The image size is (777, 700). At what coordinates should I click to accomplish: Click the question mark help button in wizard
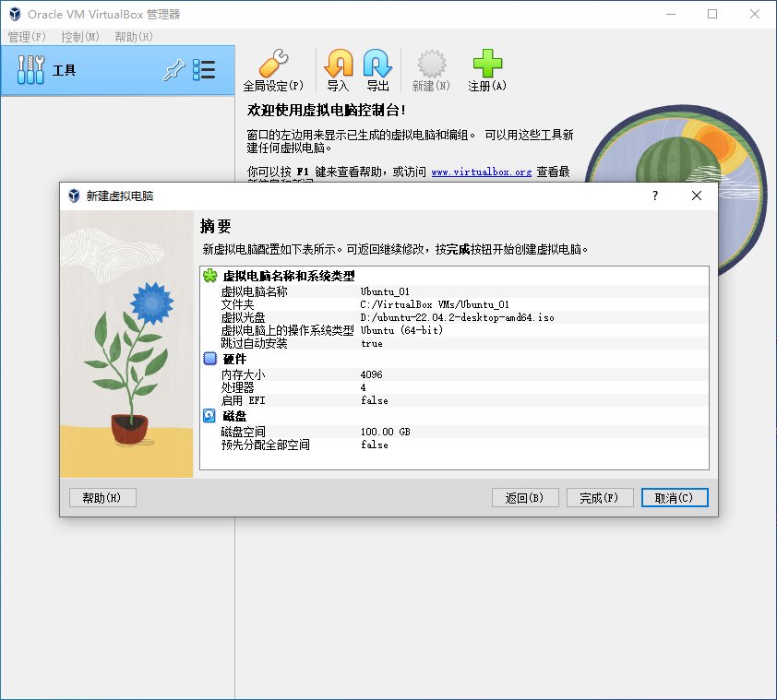point(655,196)
